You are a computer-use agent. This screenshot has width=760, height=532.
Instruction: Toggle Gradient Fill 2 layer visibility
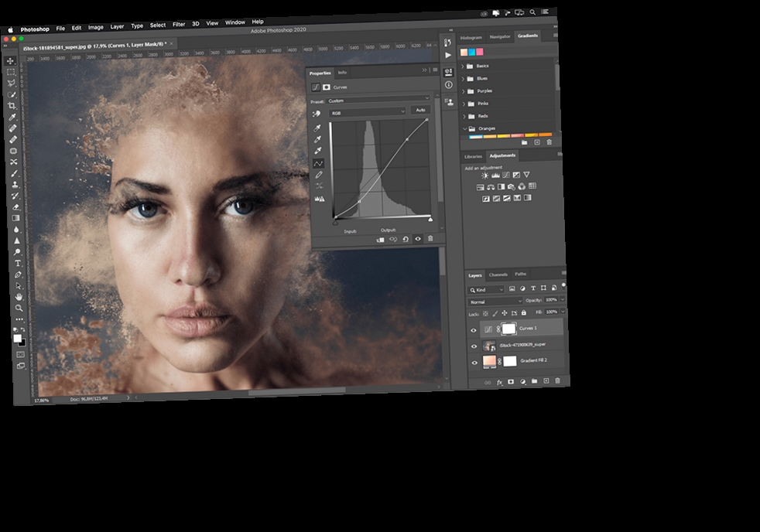click(474, 362)
